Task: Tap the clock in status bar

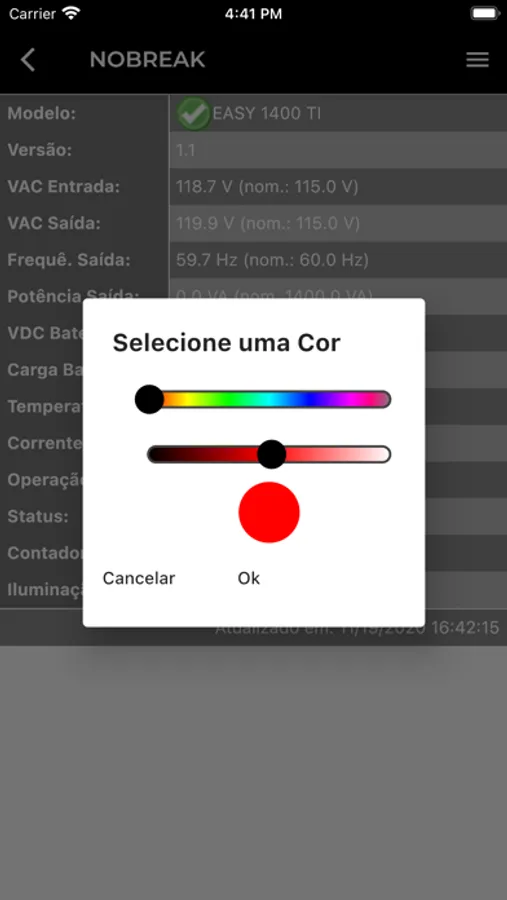Action: click(253, 14)
